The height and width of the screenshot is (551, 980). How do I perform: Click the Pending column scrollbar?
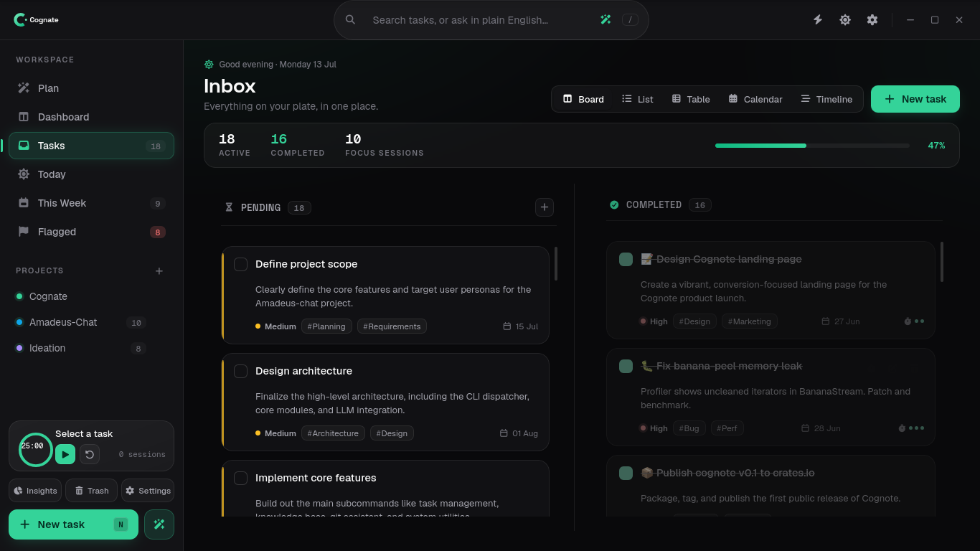pyautogui.click(x=556, y=263)
